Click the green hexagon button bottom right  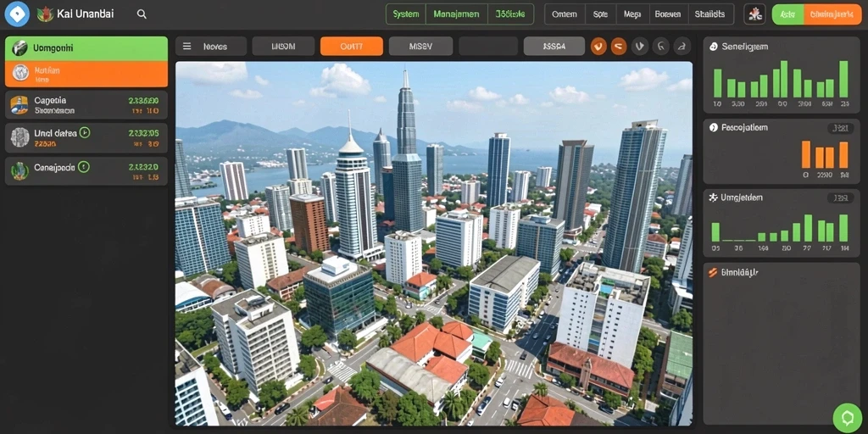[847, 418]
